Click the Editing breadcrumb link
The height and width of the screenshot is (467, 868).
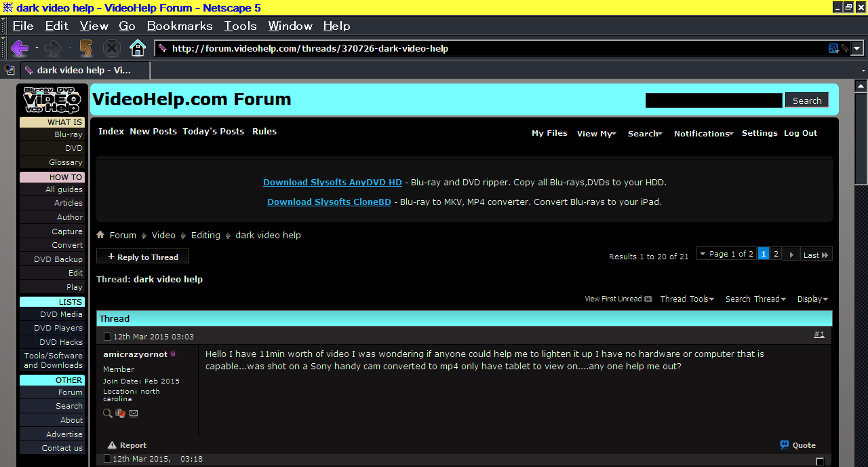pos(205,235)
